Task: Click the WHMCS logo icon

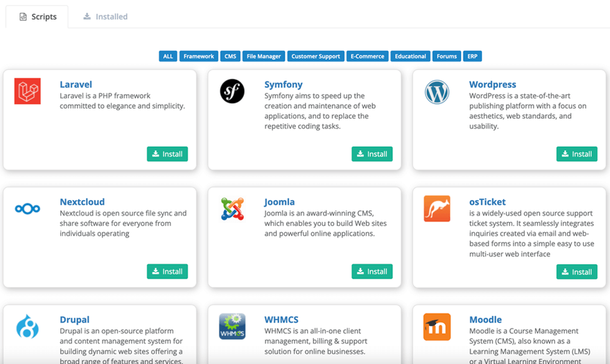Action: 233,327
